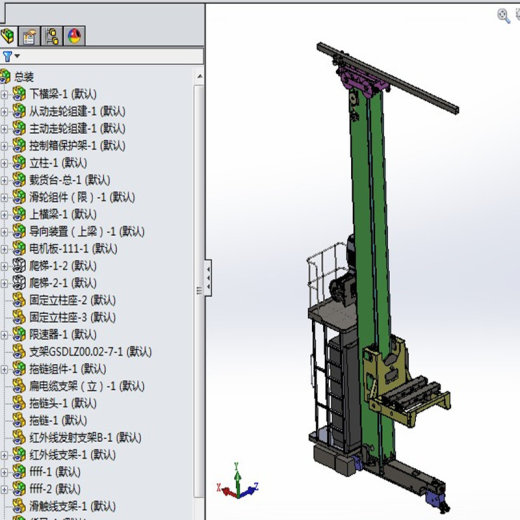Click the 拖链头-1 part icon
Image resolution: width=520 pixels, height=520 pixels.
tap(19, 403)
